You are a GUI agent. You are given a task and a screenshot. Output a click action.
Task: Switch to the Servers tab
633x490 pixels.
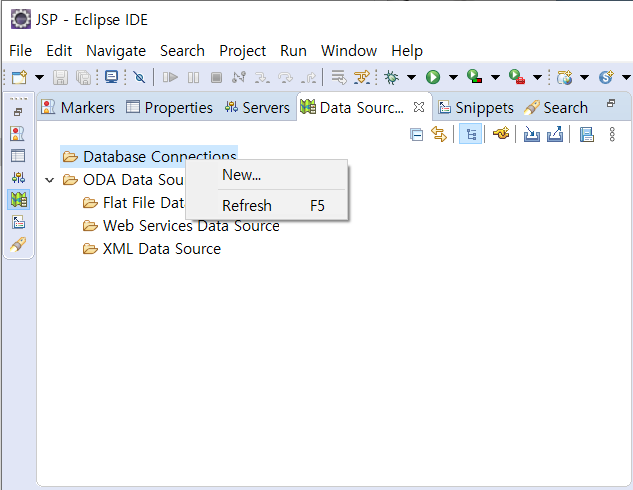pyautogui.click(x=257, y=107)
